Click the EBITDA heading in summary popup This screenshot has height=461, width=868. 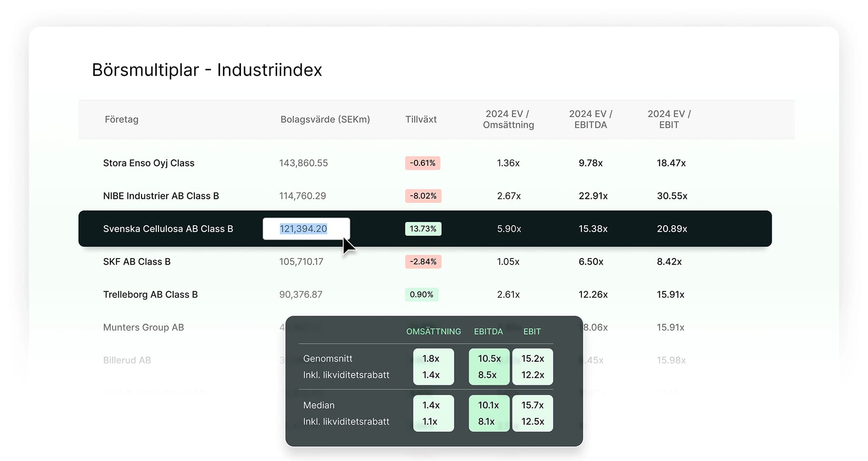488,332
